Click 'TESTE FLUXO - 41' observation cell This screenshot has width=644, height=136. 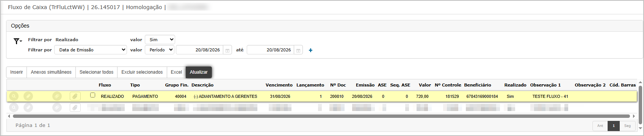pos(550,96)
